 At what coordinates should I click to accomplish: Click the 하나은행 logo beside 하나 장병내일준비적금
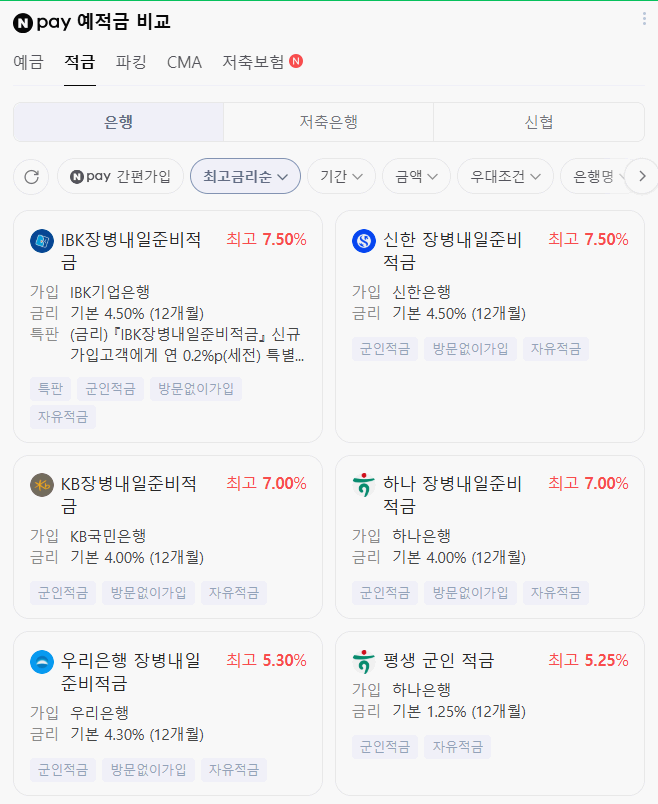[363, 485]
